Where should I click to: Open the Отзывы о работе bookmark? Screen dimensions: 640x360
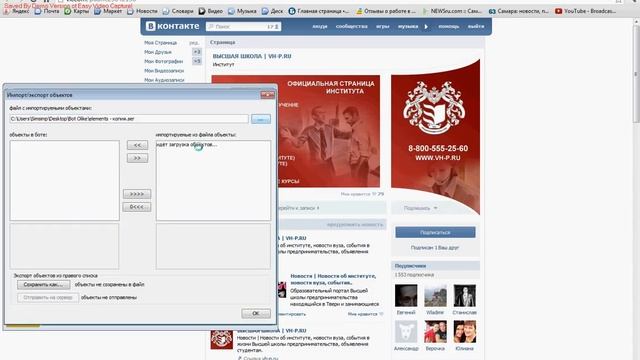tap(386, 11)
